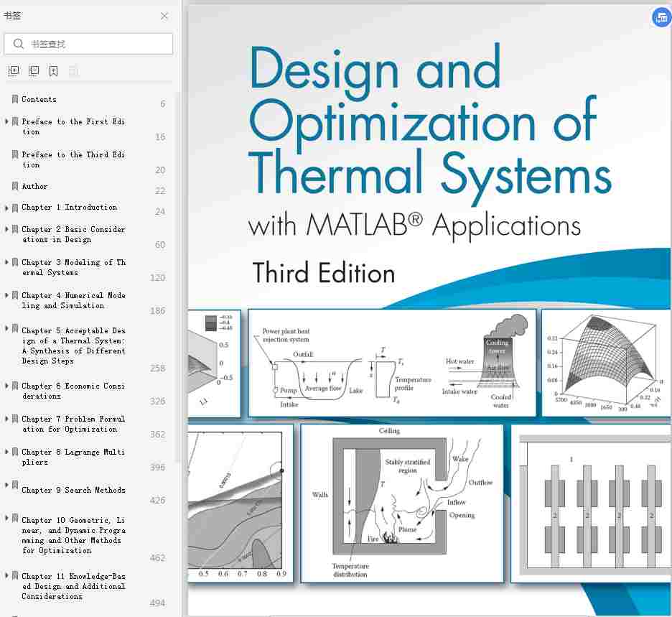Click page number 24 beside Chapter 1
The image size is (672, 617).
tap(160, 212)
